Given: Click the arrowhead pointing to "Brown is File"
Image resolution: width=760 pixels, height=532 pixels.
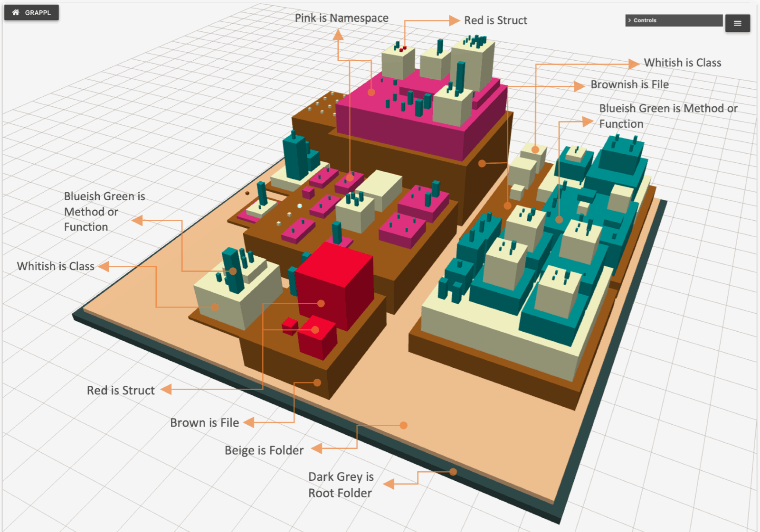Looking at the screenshot, I should coord(249,422).
